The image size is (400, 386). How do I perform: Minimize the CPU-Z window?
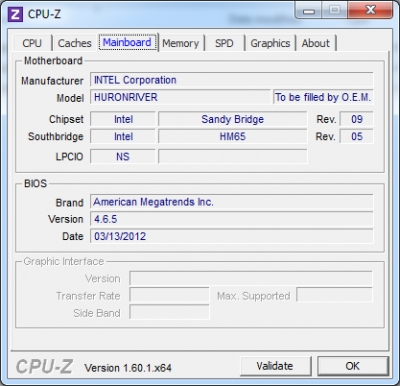[309, 11]
